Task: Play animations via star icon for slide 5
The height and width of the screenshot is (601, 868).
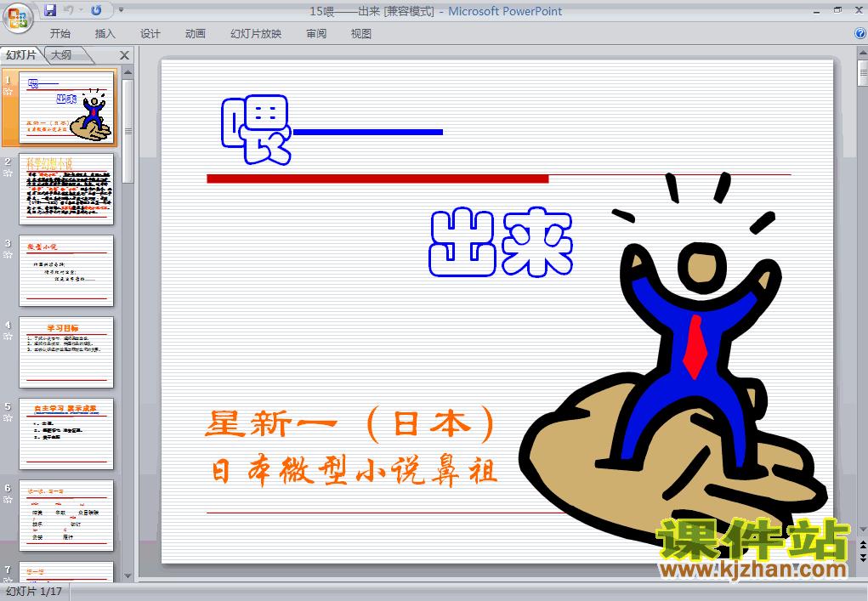Action: (x=8, y=418)
